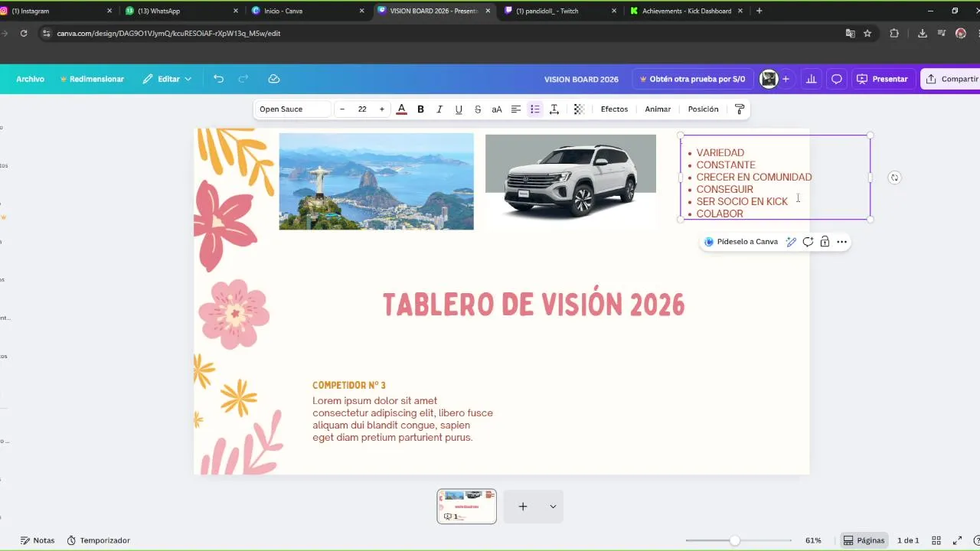
Task: Click the user profile avatar
Action: 769,79
